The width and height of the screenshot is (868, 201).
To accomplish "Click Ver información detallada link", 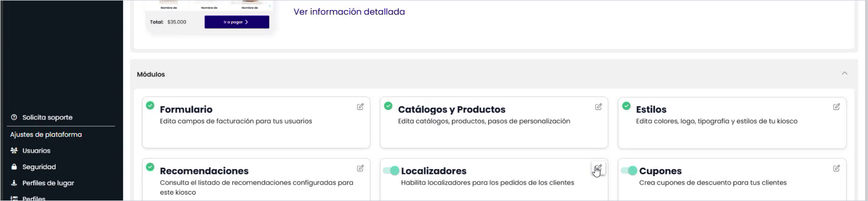I will 349,12.
